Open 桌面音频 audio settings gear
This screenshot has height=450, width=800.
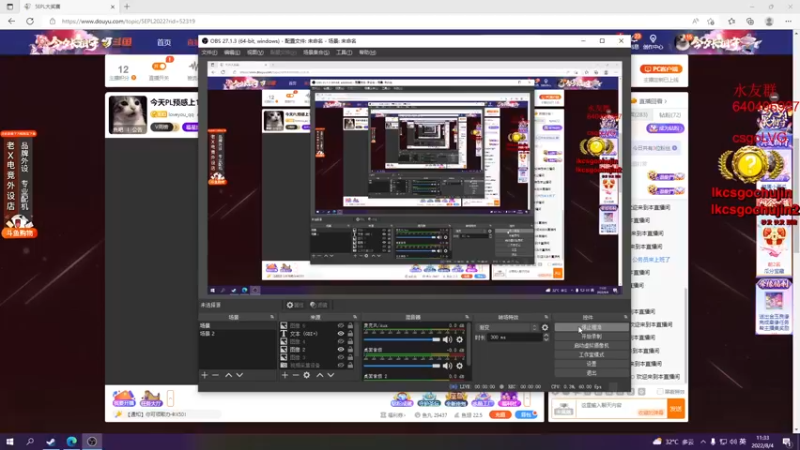point(460,365)
